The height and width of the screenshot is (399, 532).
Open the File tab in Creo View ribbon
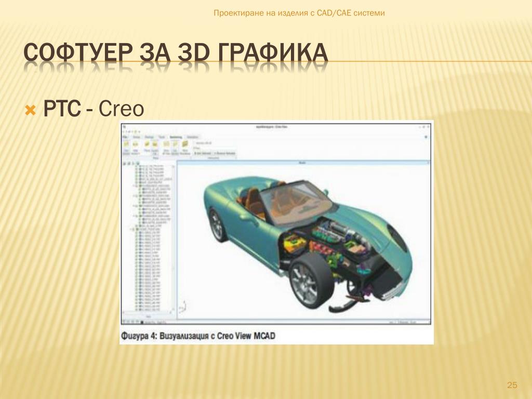125,137
